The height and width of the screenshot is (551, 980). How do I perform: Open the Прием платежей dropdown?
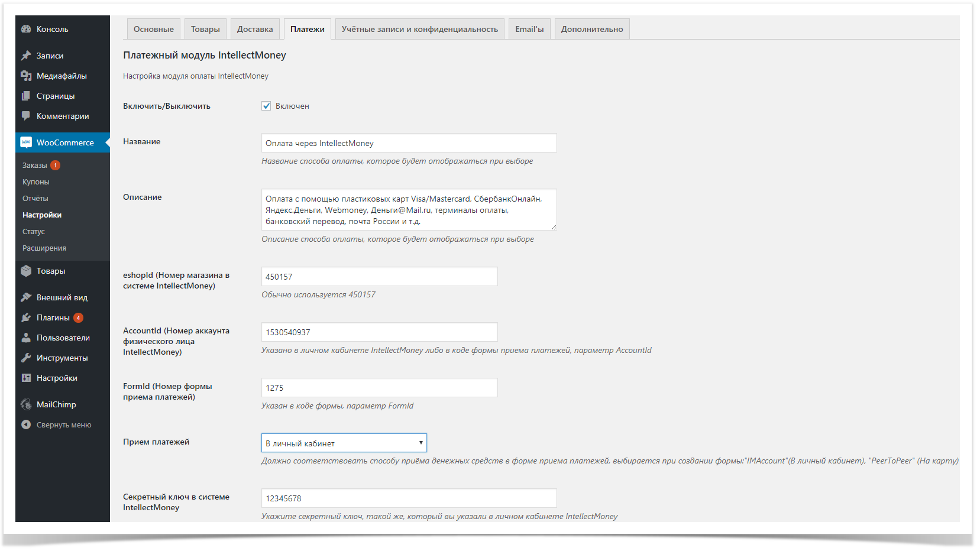(x=344, y=443)
